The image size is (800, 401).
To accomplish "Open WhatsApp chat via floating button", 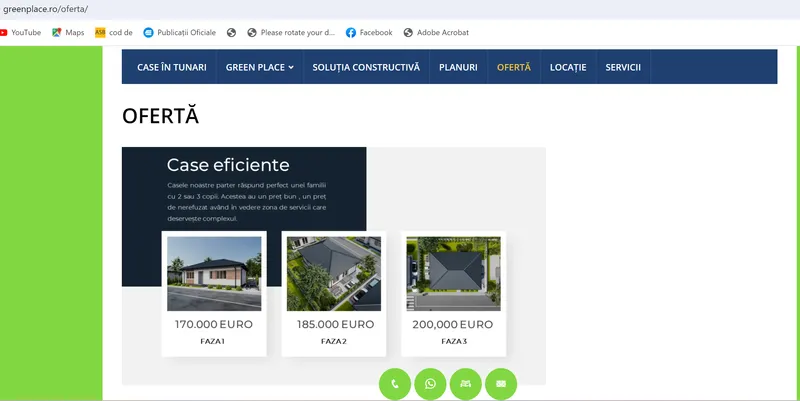I will [x=430, y=384].
